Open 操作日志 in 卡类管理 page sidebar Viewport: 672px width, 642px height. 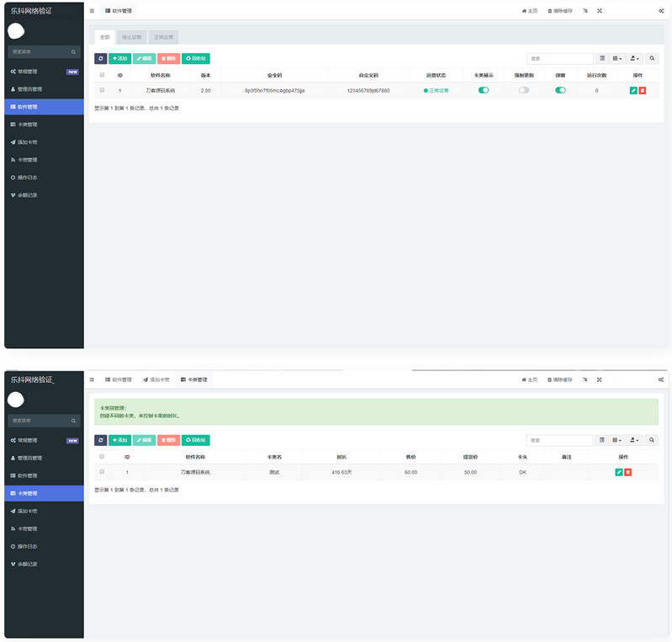click(x=44, y=546)
